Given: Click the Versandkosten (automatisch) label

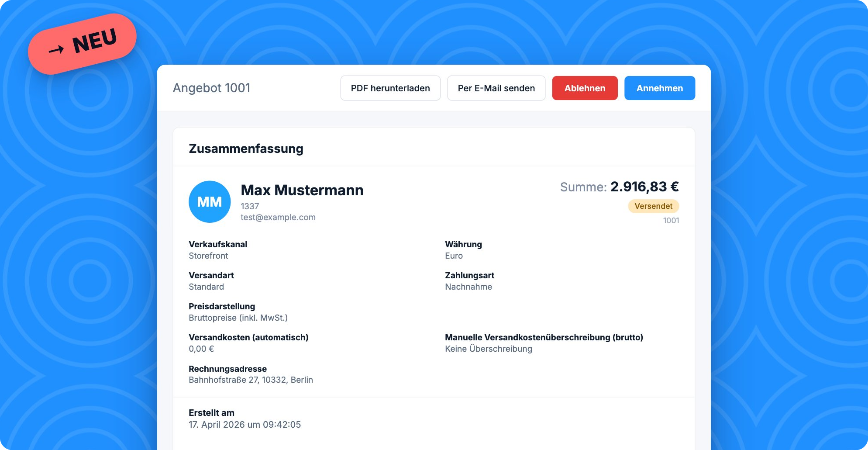Looking at the screenshot, I should [248, 338].
